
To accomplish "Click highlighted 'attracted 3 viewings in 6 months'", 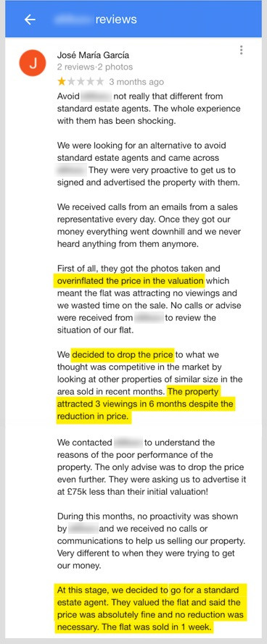I will 118,403.
